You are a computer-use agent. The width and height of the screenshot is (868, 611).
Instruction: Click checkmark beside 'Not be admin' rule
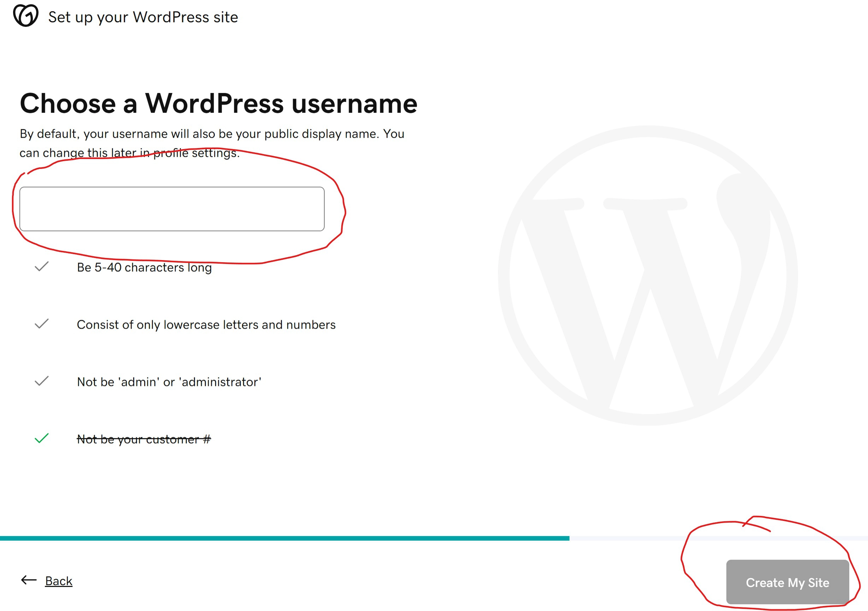tap(42, 381)
